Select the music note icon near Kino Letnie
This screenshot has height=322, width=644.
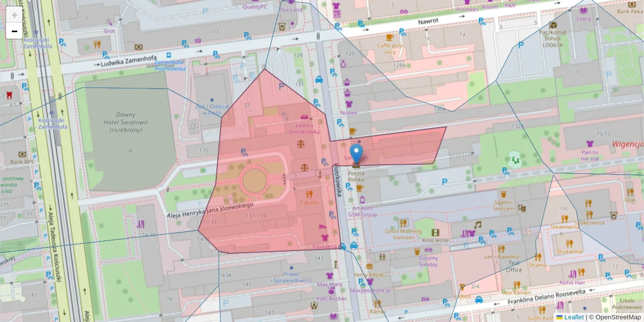pyautogui.click(x=477, y=225)
